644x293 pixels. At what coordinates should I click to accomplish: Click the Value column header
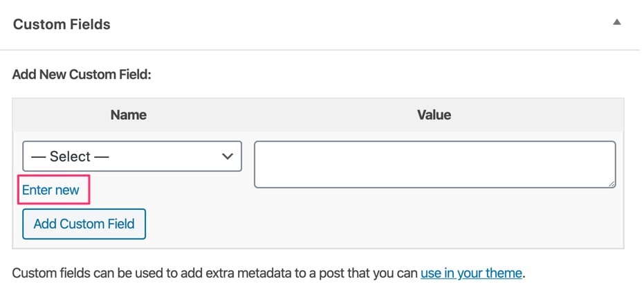coord(434,114)
